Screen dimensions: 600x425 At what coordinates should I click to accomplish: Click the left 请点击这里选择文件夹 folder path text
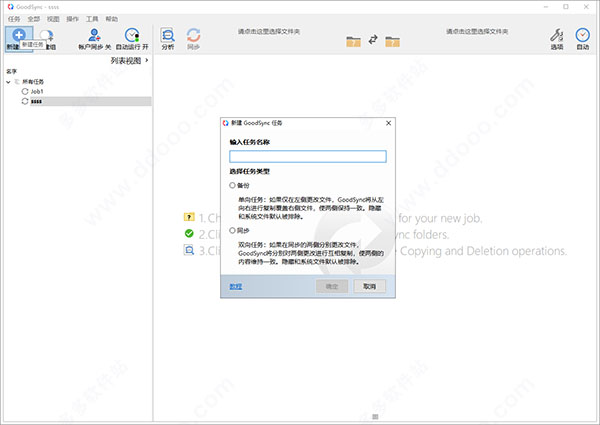pos(269,31)
